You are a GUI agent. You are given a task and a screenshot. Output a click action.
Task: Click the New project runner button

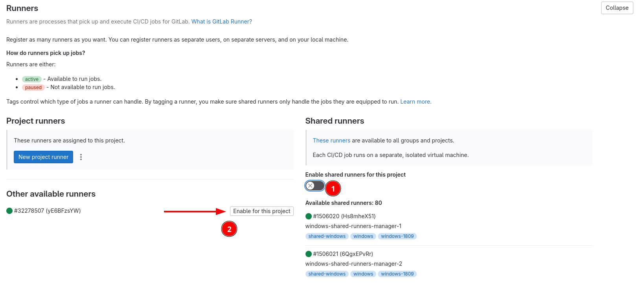click(x=43, y=157)
